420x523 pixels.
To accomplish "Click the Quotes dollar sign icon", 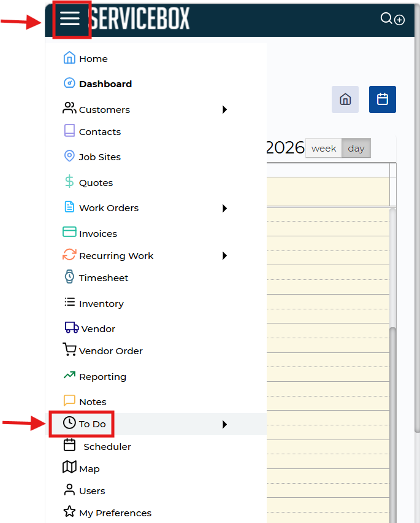I will coord(69,182).
